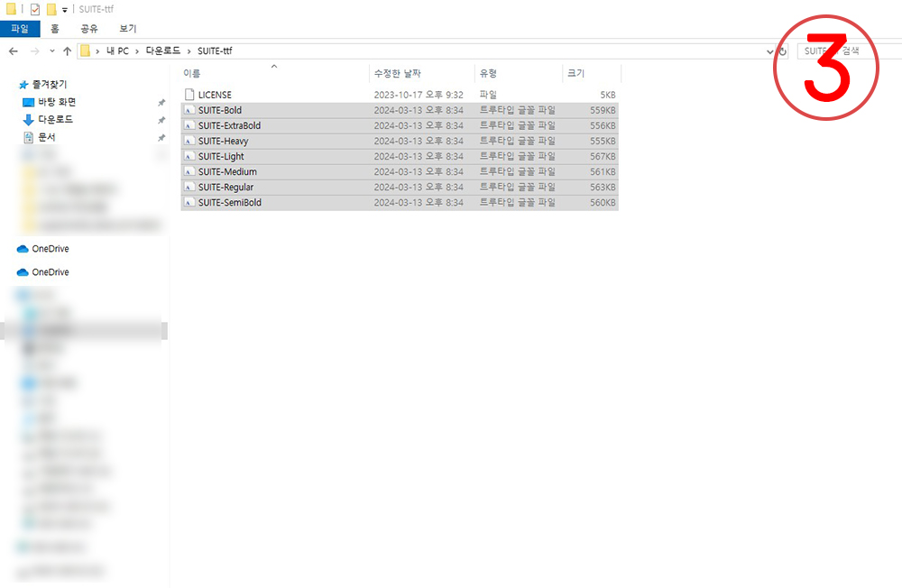This screenshot has height=588, width=902.
Task: Click SUITE-Bold file name
Action: click(220, 110)
